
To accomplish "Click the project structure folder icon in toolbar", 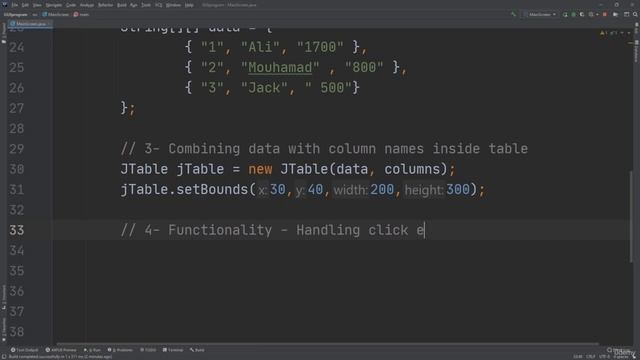I will (x=615, y=14).
